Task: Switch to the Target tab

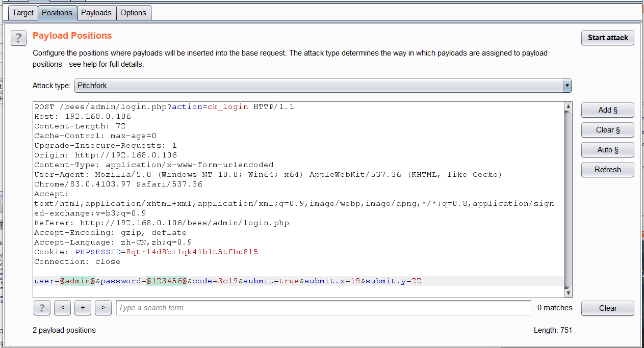Action: (23, 13)
